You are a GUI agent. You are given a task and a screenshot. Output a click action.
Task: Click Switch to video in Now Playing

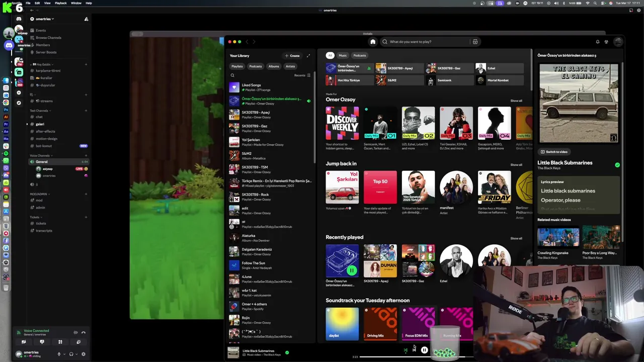click(x=554, y=152)
